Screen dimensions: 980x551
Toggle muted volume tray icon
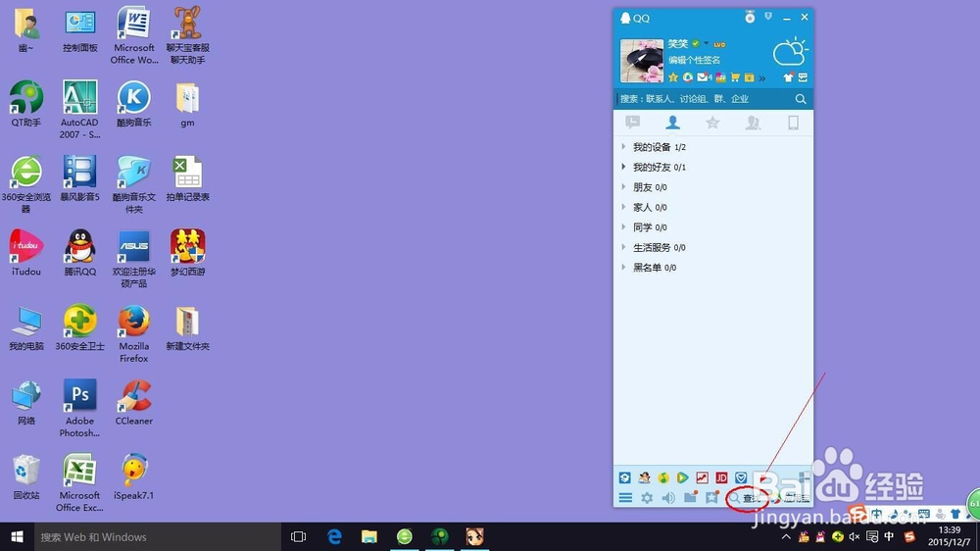tap(855, 536)
